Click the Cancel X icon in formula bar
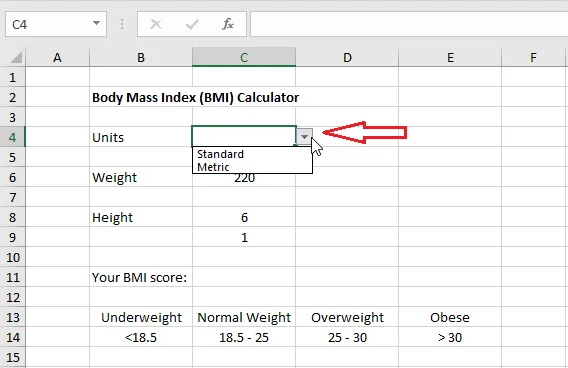Image resolution: width=568 pixels, height=368 pixels. tap(156, 24)
